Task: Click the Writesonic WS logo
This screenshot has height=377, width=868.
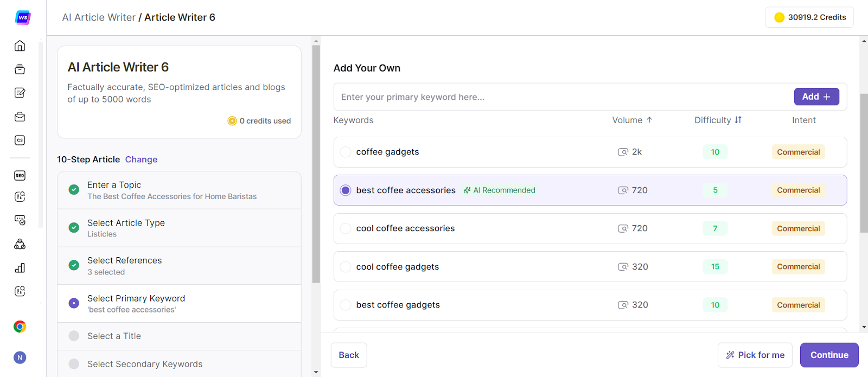Action: (x=22, y=17)
